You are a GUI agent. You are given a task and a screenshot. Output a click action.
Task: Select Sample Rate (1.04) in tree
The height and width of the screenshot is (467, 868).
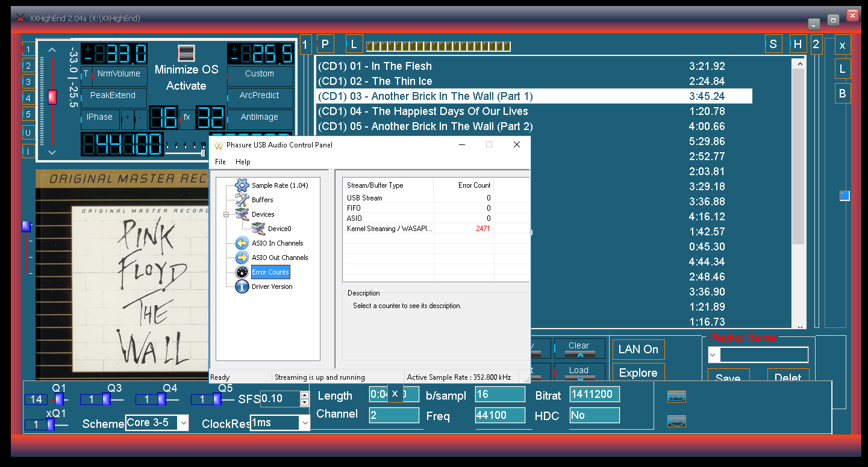tap(279, 185)
